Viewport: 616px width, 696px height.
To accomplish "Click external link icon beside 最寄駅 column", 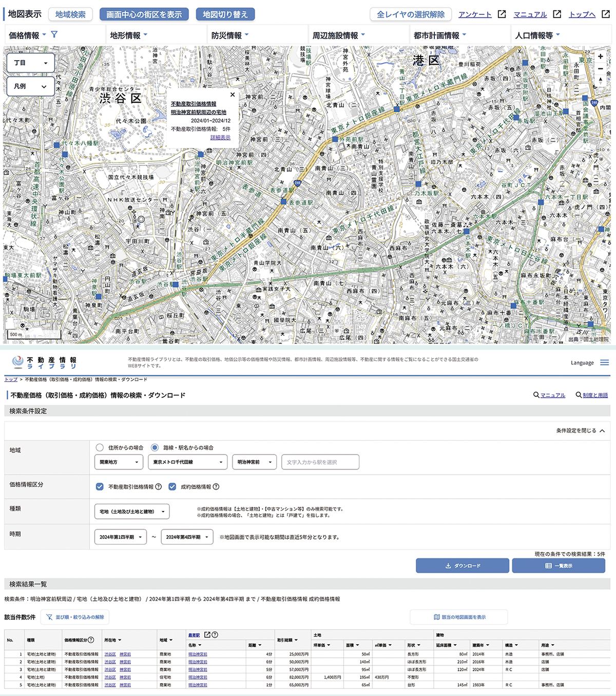I will pyautogui.click(x=207, y=635).
